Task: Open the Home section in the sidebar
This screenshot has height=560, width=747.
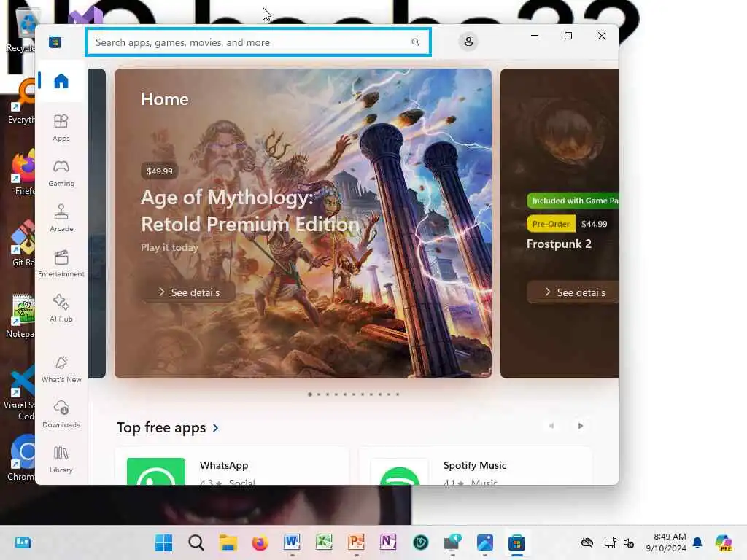Action: [x=61, y=81]
